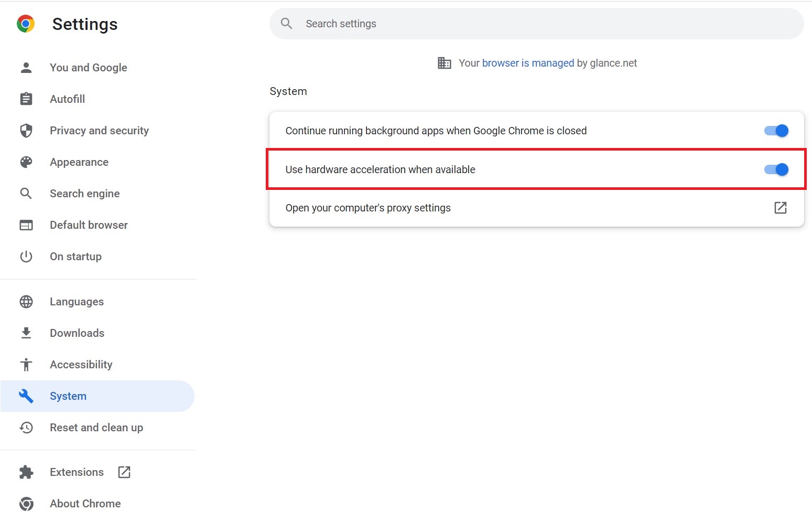
Task: Click the magnifier icon in search bar
Action: click(x=286, y=24)
